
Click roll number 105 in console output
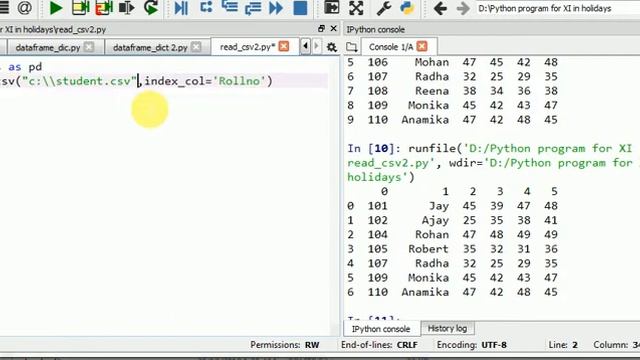(378, 249)
